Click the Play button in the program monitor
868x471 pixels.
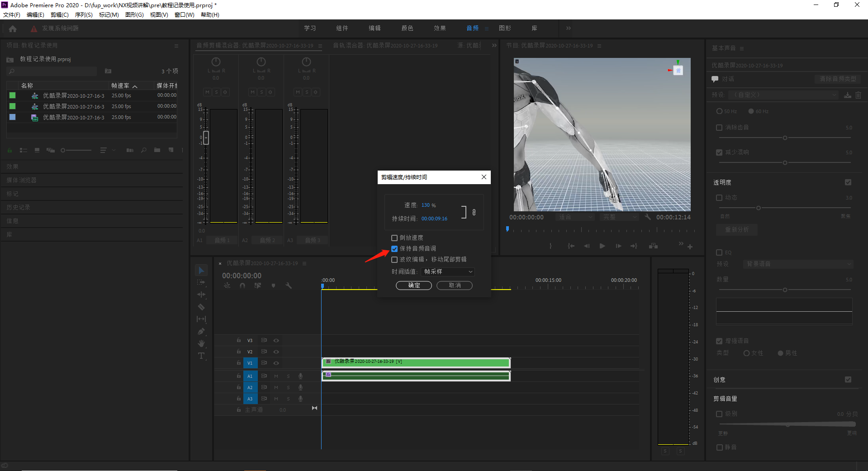[x=602, y=246]
